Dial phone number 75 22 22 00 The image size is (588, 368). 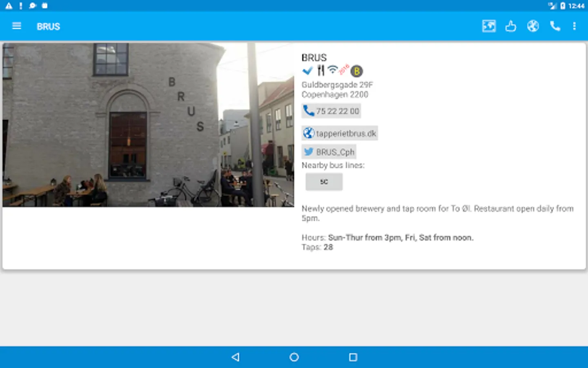331,111
